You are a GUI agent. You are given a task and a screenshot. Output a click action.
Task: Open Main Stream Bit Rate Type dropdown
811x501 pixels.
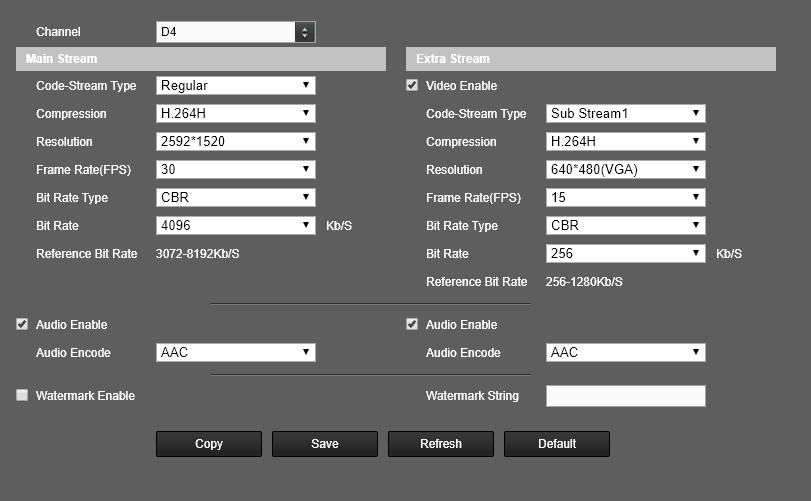[x=235, y=197]
